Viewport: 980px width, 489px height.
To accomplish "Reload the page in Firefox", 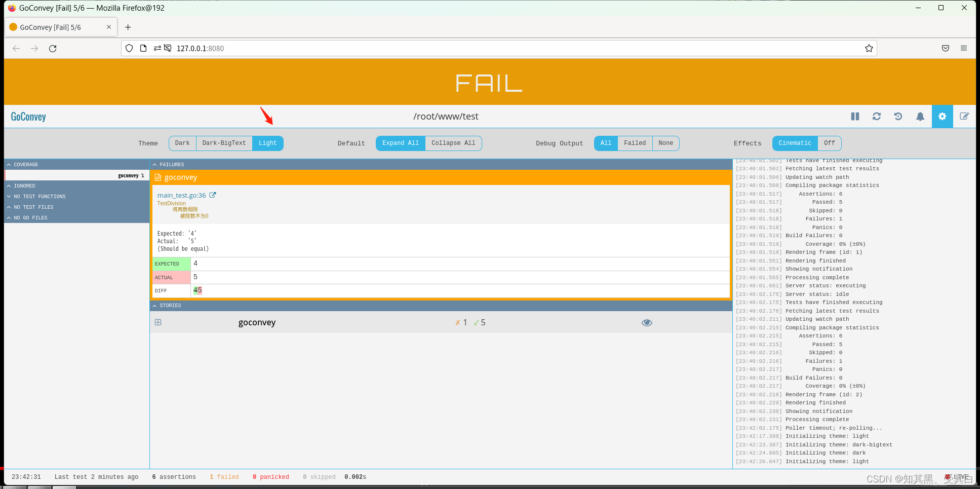I will point(53,49).
